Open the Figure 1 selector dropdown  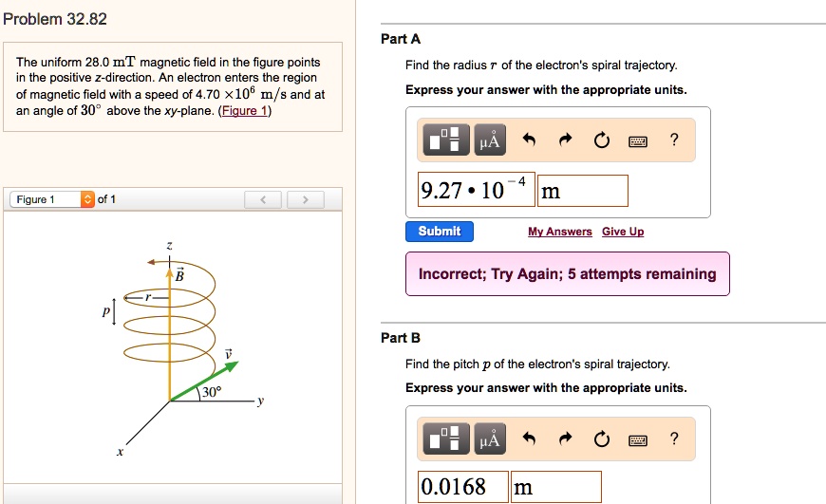coord(51,199)
